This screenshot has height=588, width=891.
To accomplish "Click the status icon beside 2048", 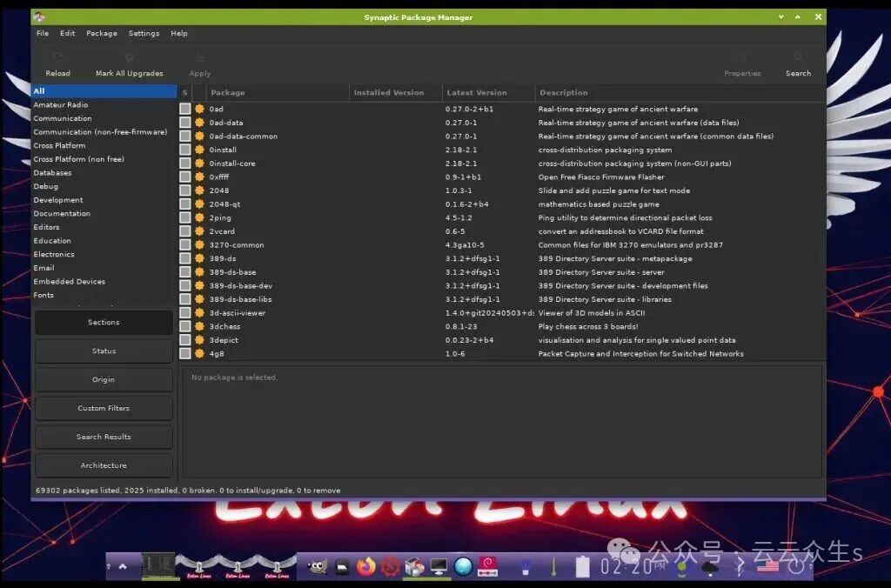I will (x=199, y=190).
